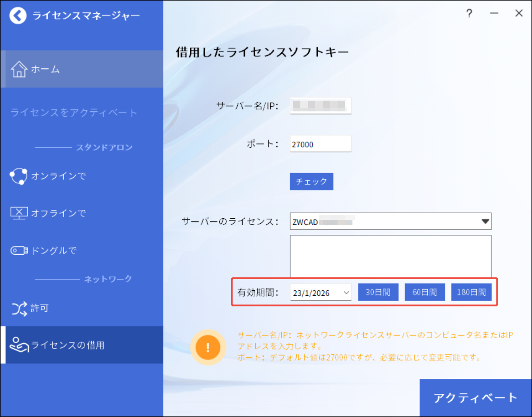The image size is (532, 417).
Task: Open the help question mark
Action: point(469,14)
